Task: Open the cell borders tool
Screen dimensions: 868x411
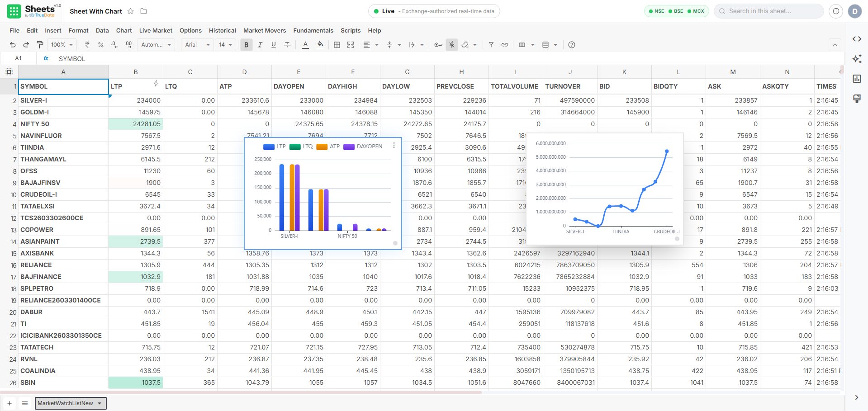Action: [x=337, y=45]
